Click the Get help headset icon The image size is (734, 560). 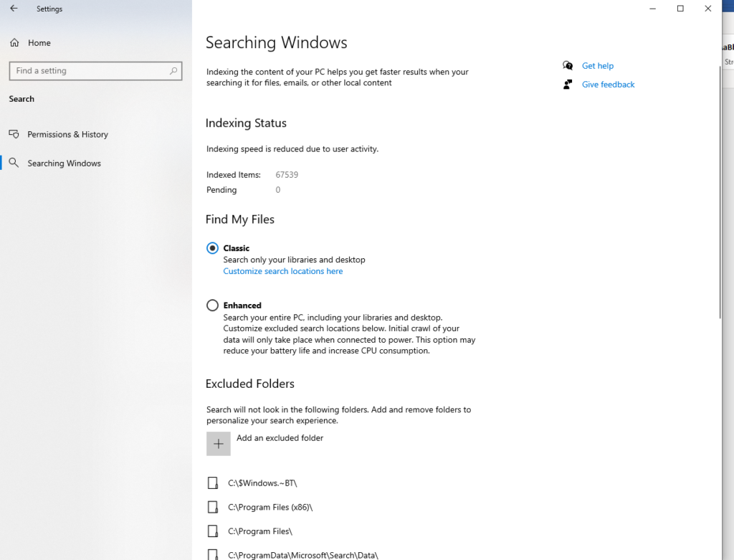coord(567,65)
